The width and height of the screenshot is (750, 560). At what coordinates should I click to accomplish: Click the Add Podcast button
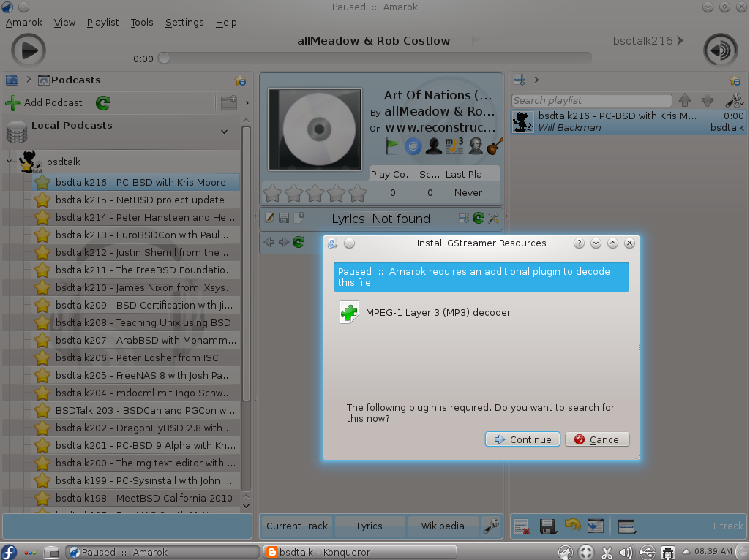44,103
